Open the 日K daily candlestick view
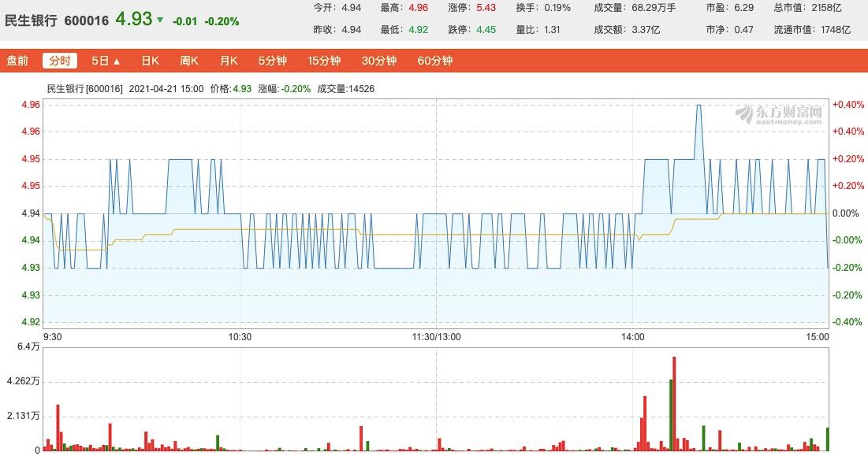Viewport: 868px width, 456px height. pos(150,61)
